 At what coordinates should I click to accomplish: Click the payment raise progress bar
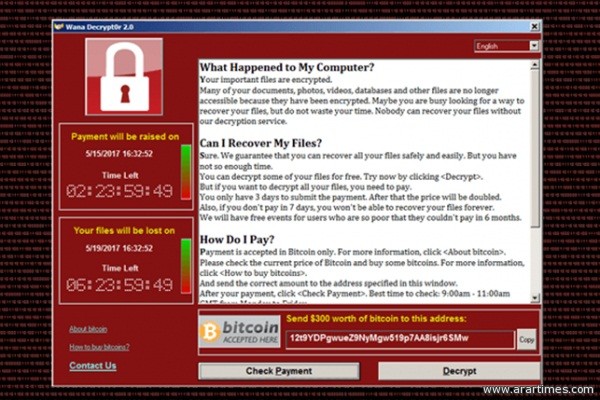click(186, 172)
